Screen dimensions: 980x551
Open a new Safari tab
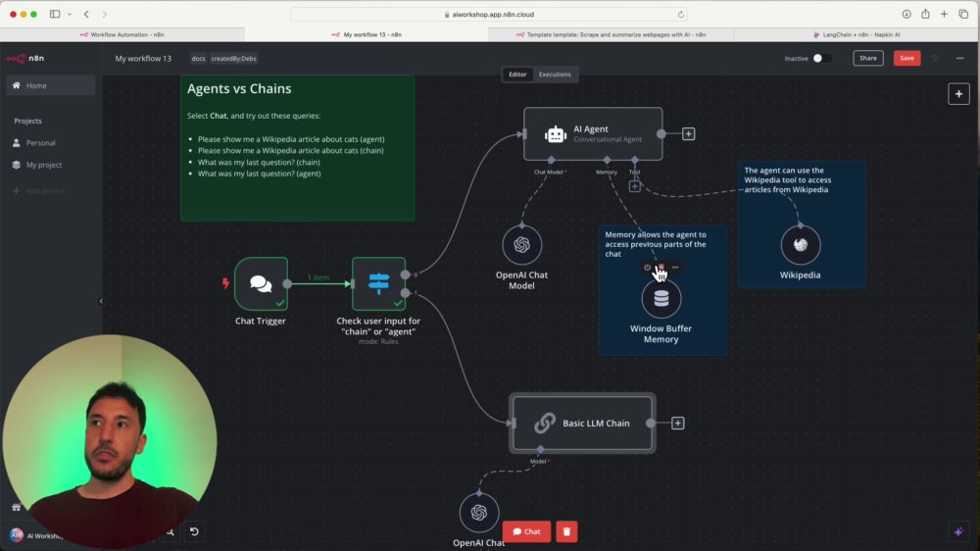[944, 15]
